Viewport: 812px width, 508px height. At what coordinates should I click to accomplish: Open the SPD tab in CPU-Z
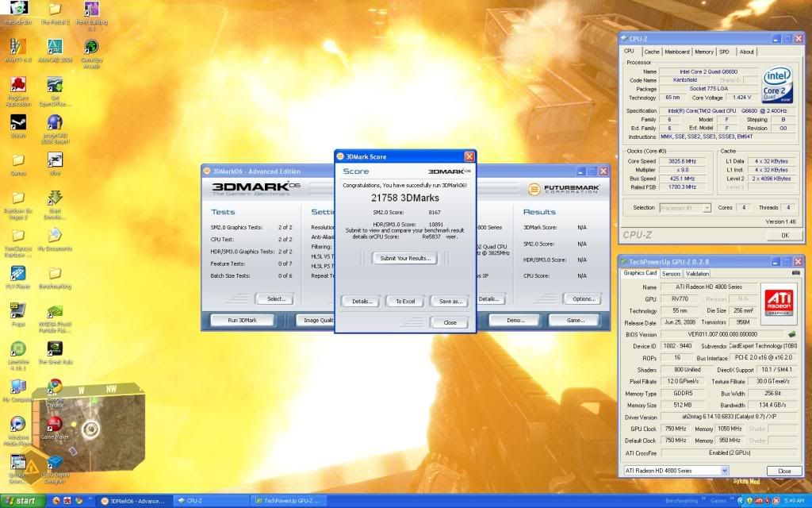tap(725, 52)
